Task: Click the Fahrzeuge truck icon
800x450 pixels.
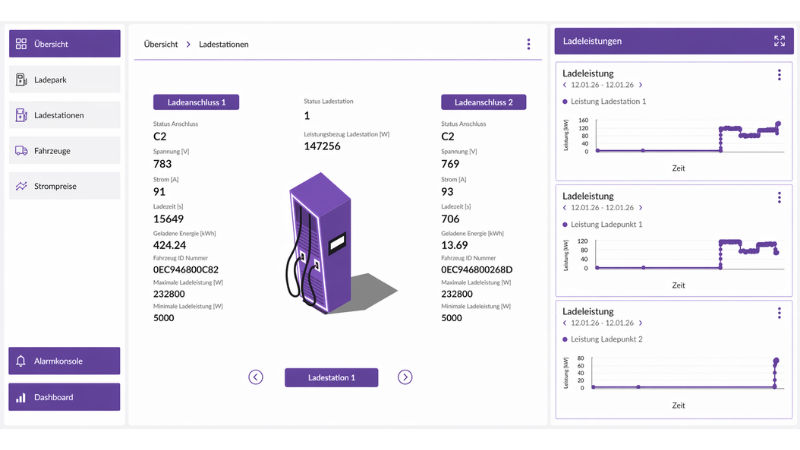Action: (21, 151)
